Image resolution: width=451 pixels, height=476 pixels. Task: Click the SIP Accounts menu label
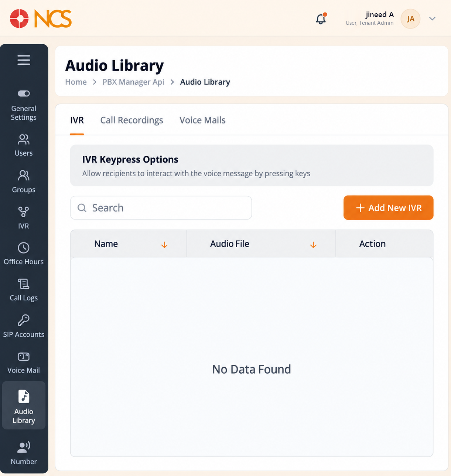click(x=24, y=334)
